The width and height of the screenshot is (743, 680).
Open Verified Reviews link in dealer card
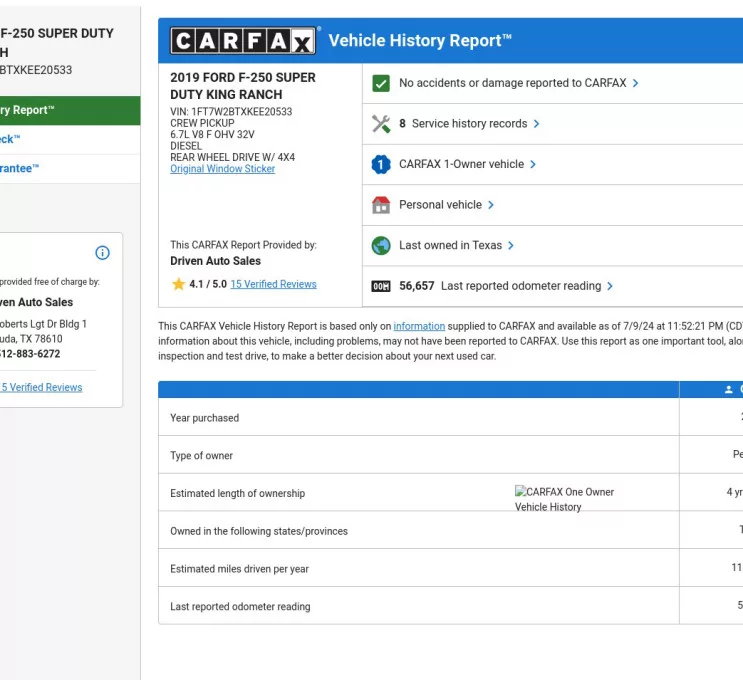tap(41, 387)
